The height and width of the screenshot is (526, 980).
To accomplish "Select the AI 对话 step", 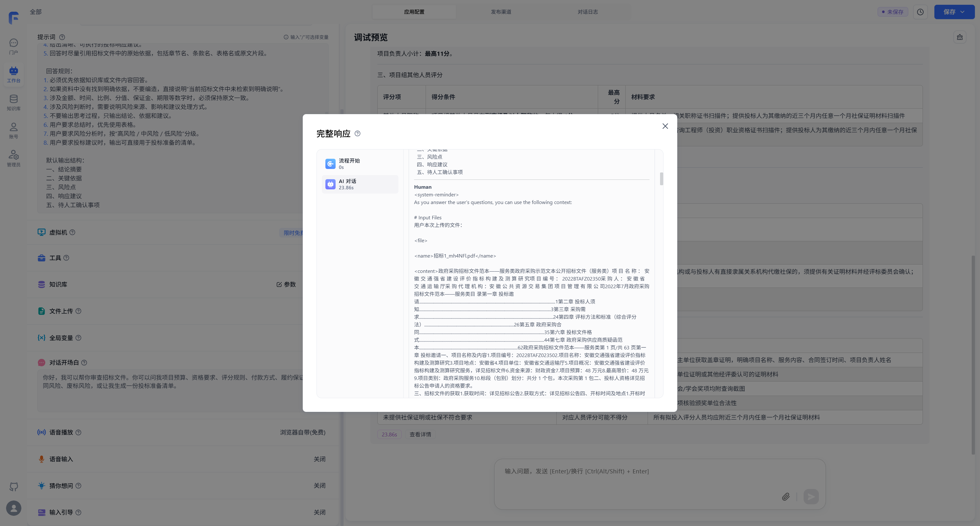I will pyautogui.click(x=360, y=184).
